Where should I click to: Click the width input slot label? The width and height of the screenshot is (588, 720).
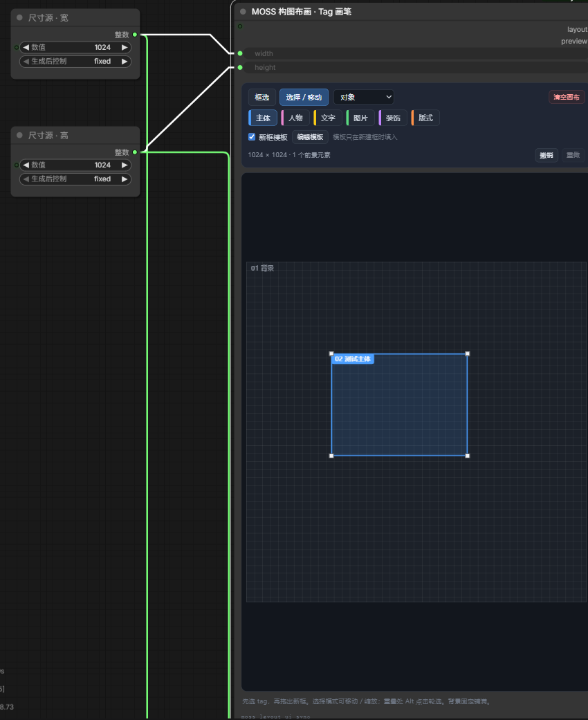264,53
